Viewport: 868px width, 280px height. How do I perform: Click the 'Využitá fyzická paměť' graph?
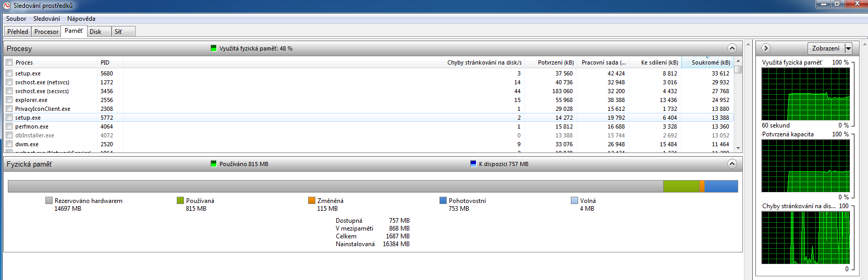pos(805,94)
